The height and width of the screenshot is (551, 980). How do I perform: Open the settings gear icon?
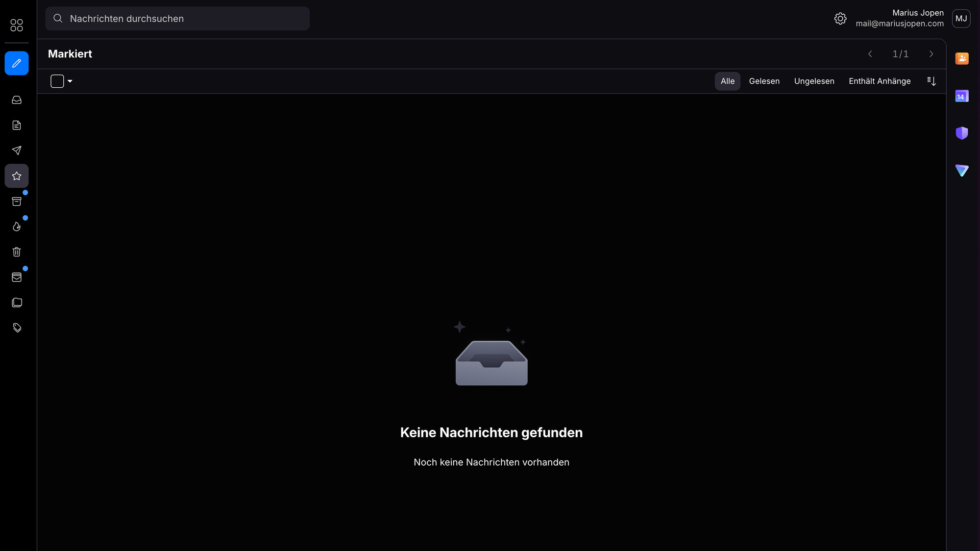pos(840,19)
